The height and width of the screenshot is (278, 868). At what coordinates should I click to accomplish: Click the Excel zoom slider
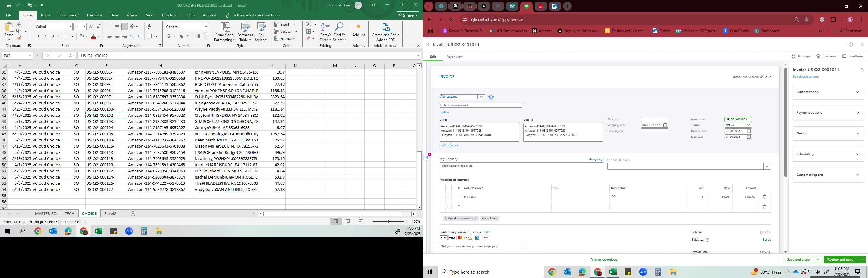[388, 221]
